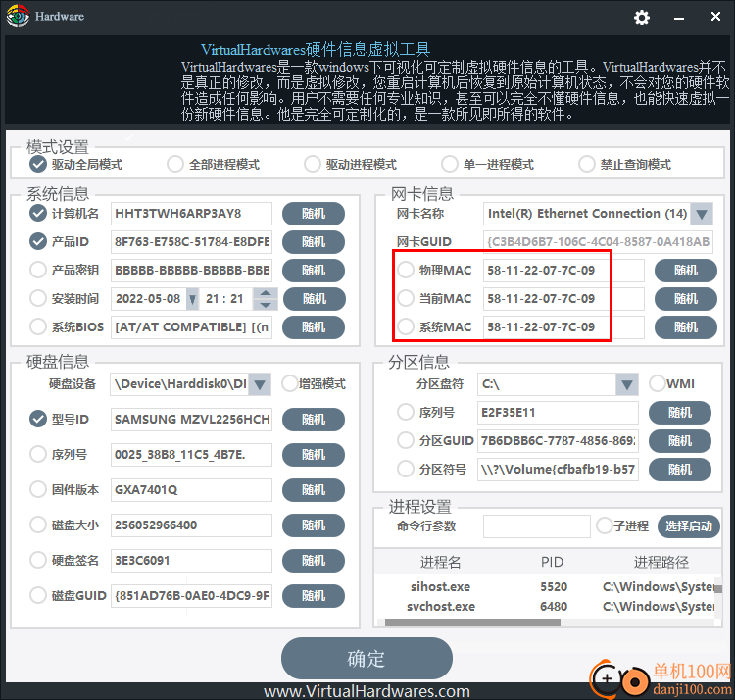Randomize the 系统MAC address
This screenshot has width=735, height=700.
point(685,327)
